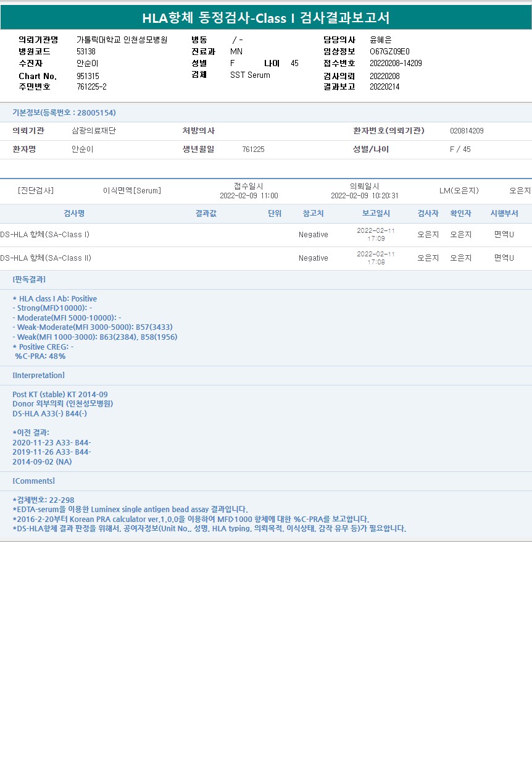This screenshot has height=766, width=532.
Task: Click the '참고치' column header
Action: tap(314, 213)
